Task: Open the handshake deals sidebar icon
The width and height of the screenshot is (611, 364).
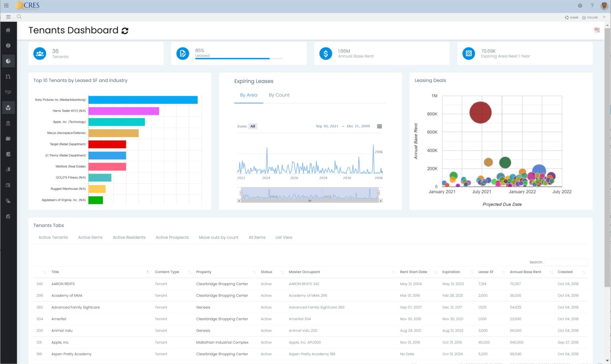Action: 8,92
